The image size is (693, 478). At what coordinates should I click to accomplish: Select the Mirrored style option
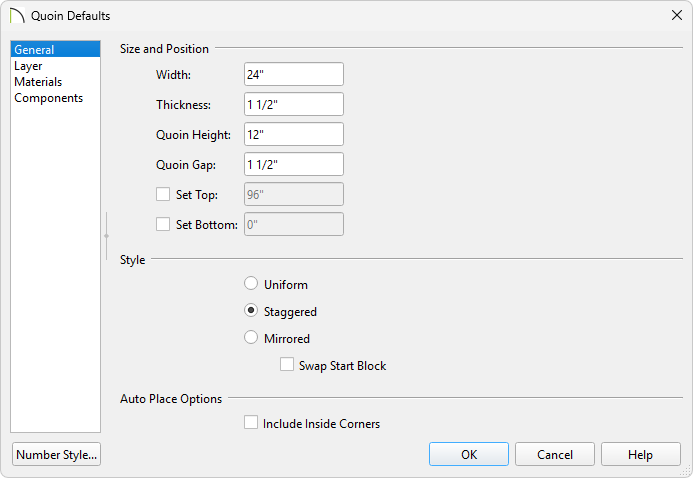tap(251, 338)
